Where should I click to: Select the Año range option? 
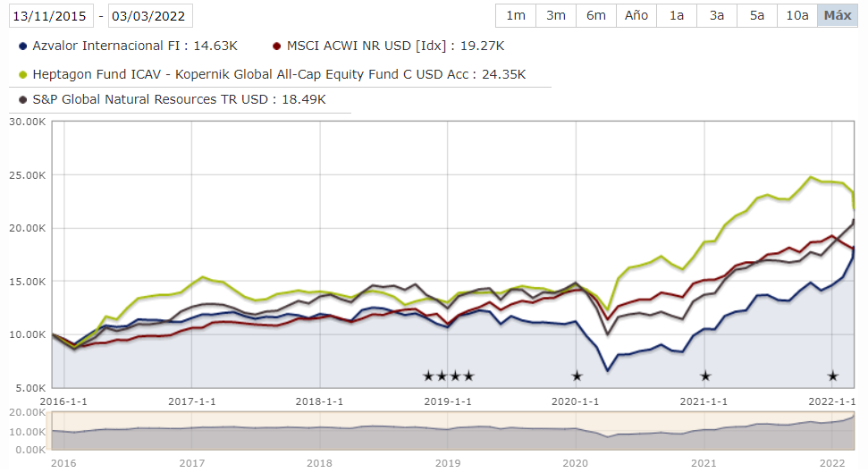click(x=636, y=16)
